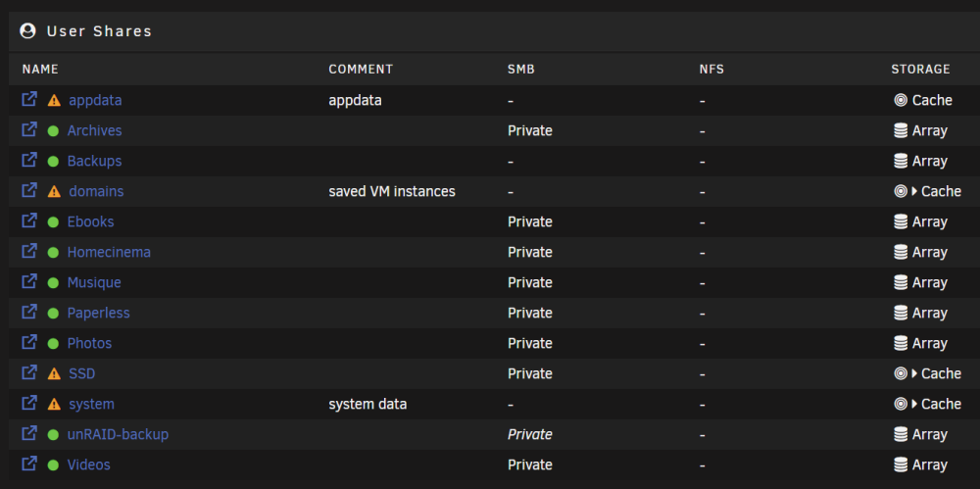Expand the Cache arrow in system row
The height and width of the screenshot is (489, 980).
click(914, 404)
